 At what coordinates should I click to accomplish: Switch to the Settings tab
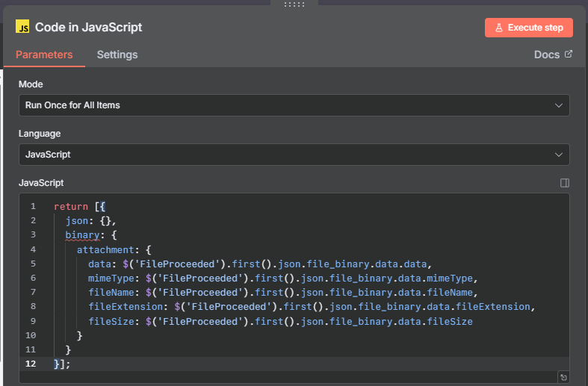(117, 55)
